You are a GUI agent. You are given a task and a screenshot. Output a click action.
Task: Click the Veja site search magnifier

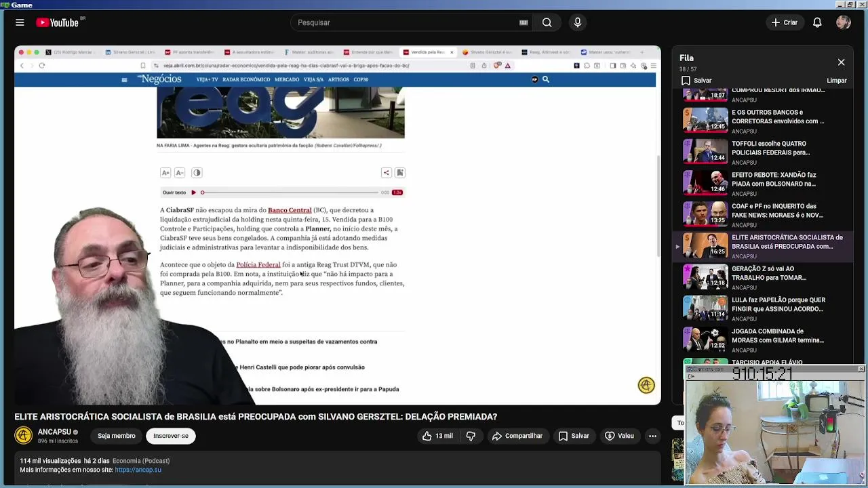tap(545, 80)
